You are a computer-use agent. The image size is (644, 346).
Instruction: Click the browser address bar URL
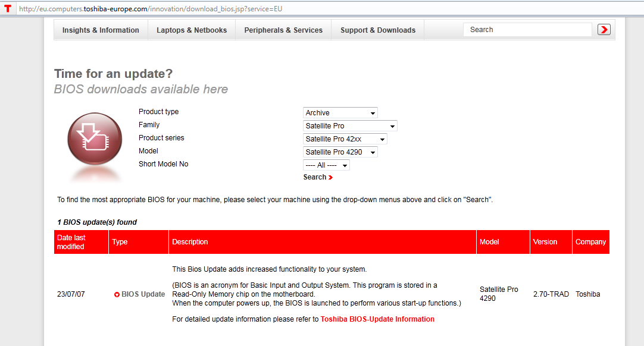point(151,8)
